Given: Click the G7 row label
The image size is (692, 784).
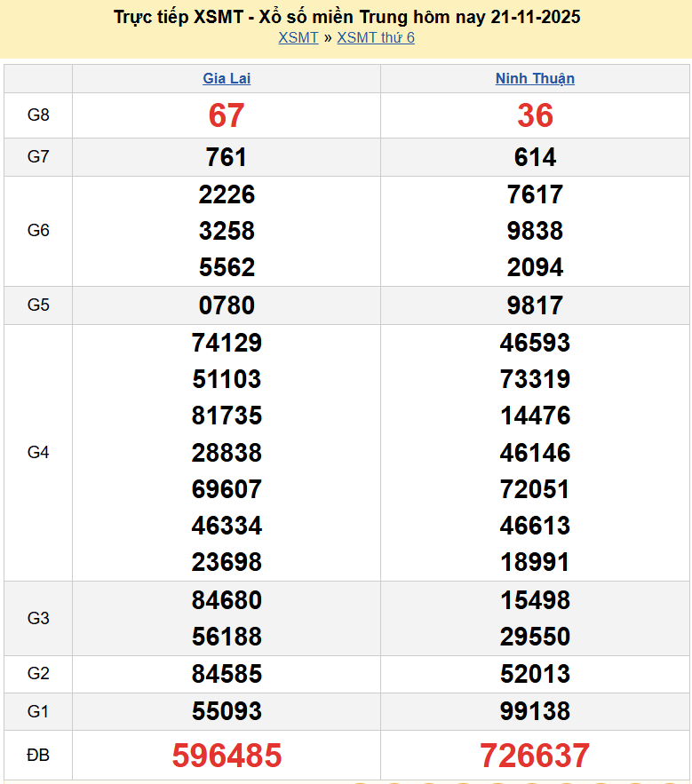Looking at the screenshot, I should point(38,157).
